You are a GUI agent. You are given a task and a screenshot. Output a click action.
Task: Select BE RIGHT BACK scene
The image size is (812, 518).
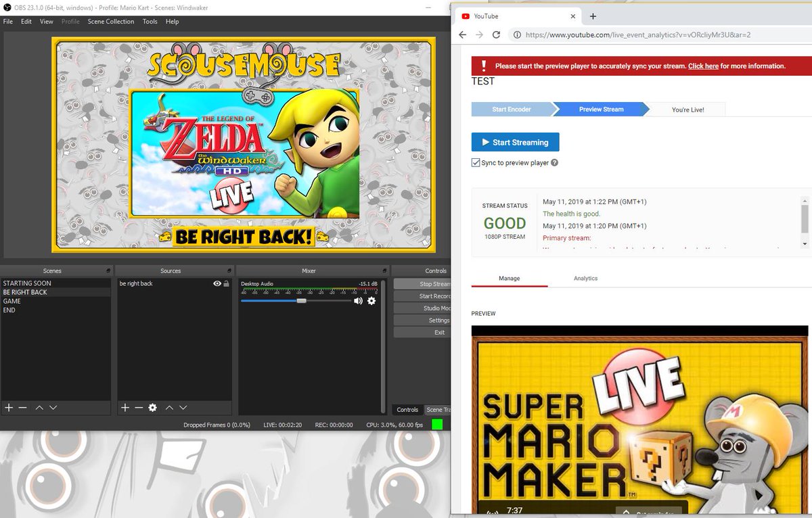pyautogui.click(x=55, y=292)
